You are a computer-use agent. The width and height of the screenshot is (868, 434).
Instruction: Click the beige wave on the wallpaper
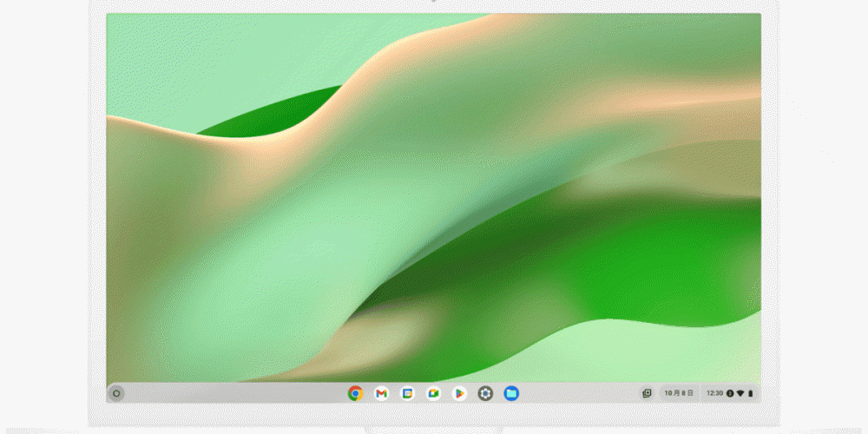(x=486, y=78)
